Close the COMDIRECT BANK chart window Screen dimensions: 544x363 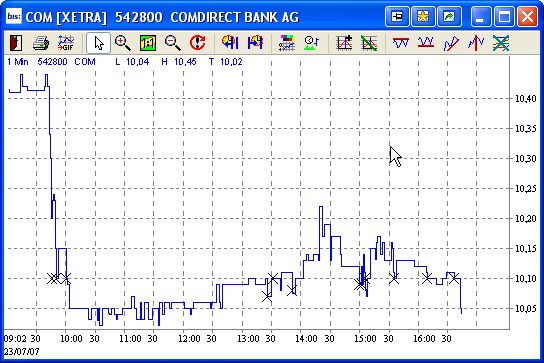(527, 16)
